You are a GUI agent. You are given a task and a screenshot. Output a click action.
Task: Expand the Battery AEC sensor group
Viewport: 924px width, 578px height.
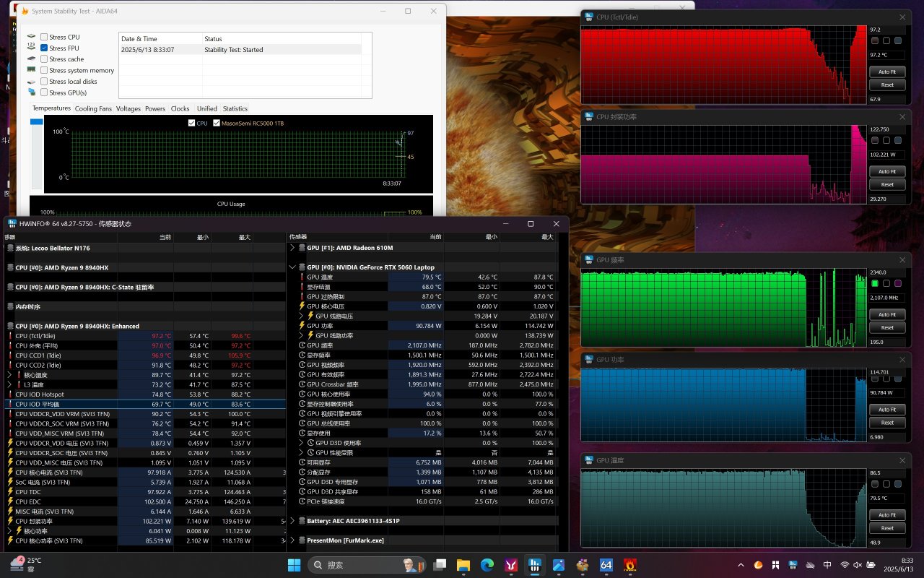(x=292, y=521)
